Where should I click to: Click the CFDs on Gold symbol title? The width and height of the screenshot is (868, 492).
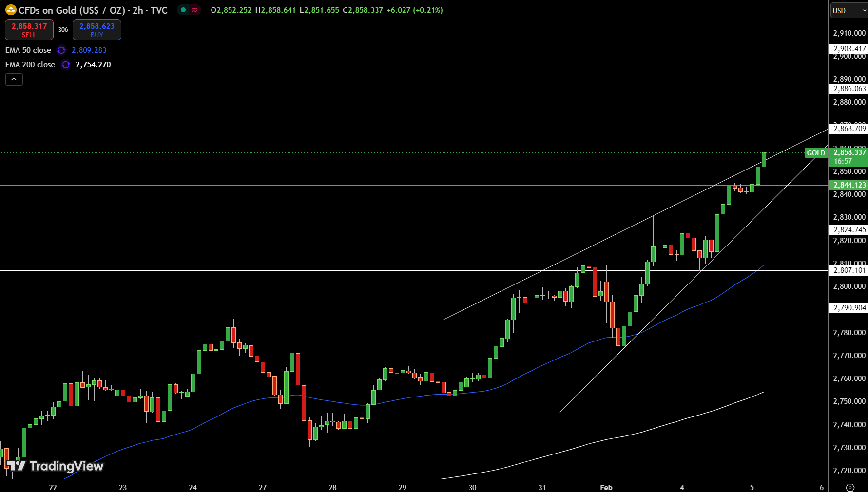point(93,10)
